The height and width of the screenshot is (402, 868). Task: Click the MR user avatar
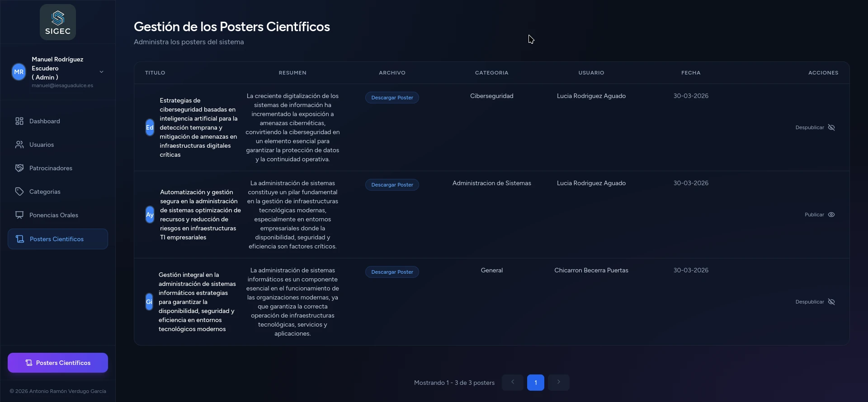point(19,72)
